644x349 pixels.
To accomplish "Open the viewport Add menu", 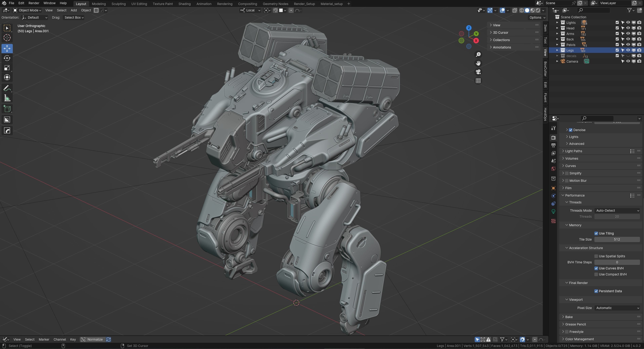I will [x=73, y=10].
